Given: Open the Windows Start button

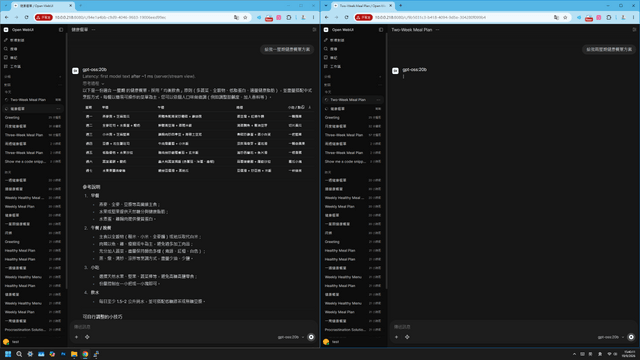Looking at the screenshot, I should [x=8, y=354].
